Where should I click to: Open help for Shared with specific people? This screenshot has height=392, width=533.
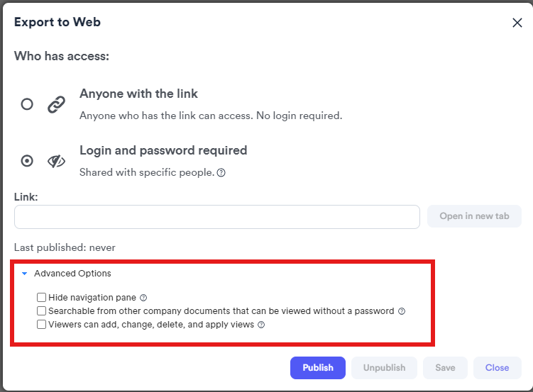[221, 173]
